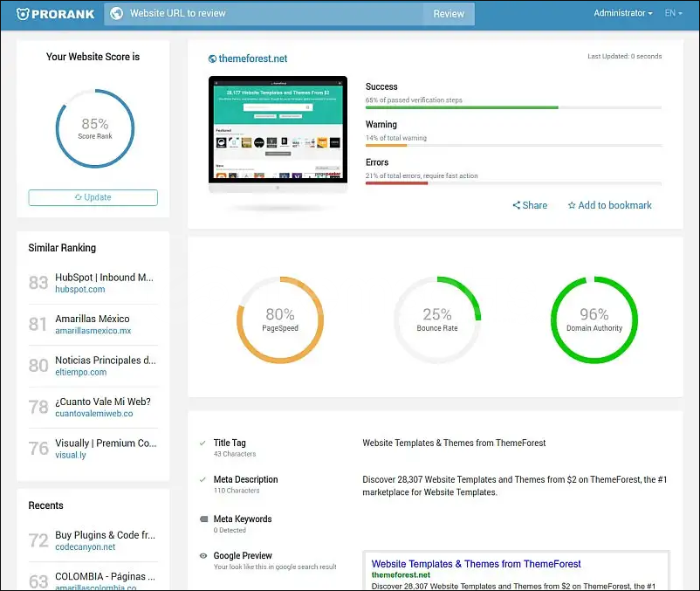Click the '43 Characters' text
Screen dimensions: 700x591
[x=235, y=454]
